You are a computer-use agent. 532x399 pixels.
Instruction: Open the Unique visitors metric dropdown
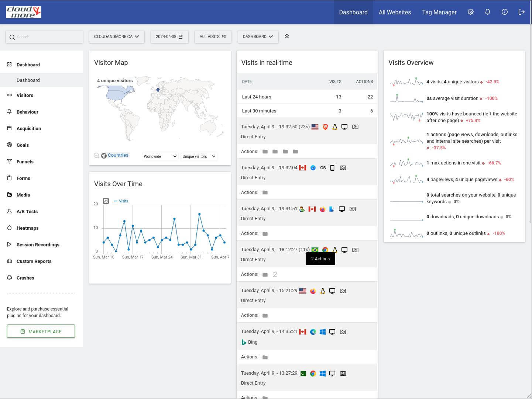(199, 156)
